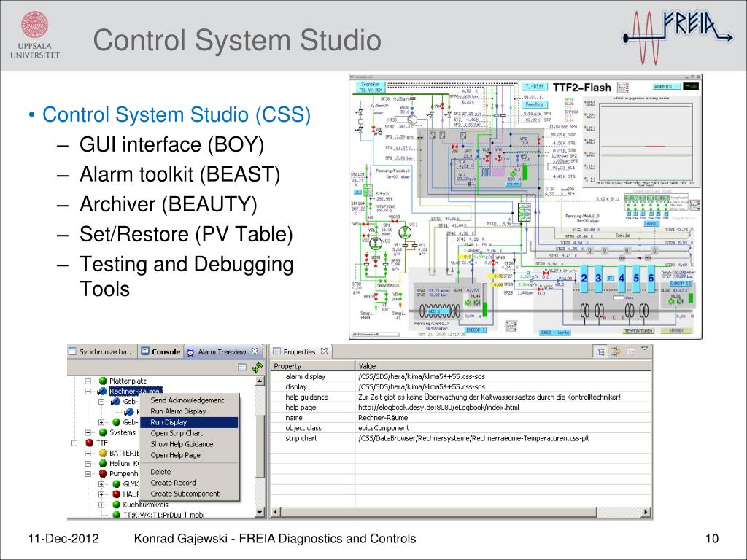Open the Properties view menu dropdown arrow

click(645, 349)
